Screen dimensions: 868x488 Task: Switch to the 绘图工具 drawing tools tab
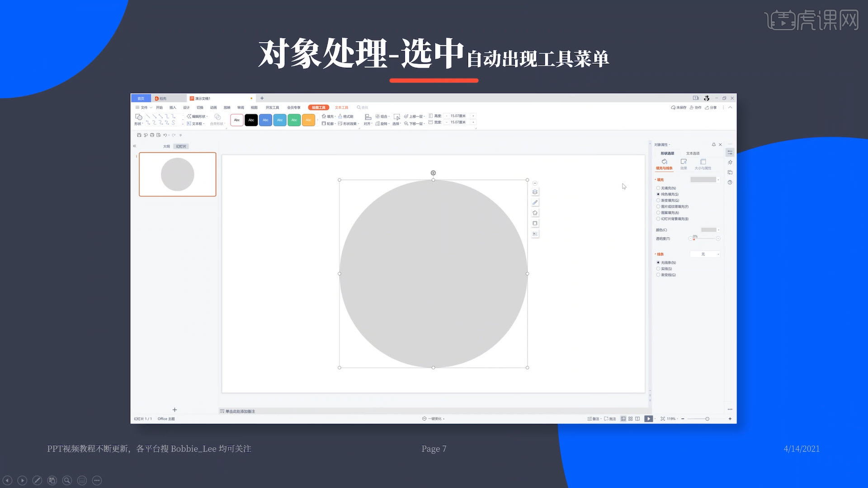coord(318,108)
